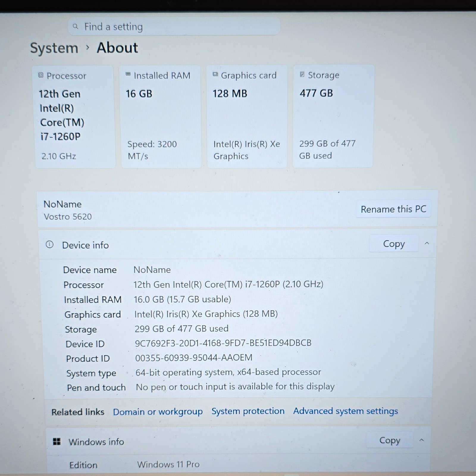This screenshot has width=476, height=476.
Task: Open the Processor summary card
Action: pyautogui.click(x=74, y=117)
